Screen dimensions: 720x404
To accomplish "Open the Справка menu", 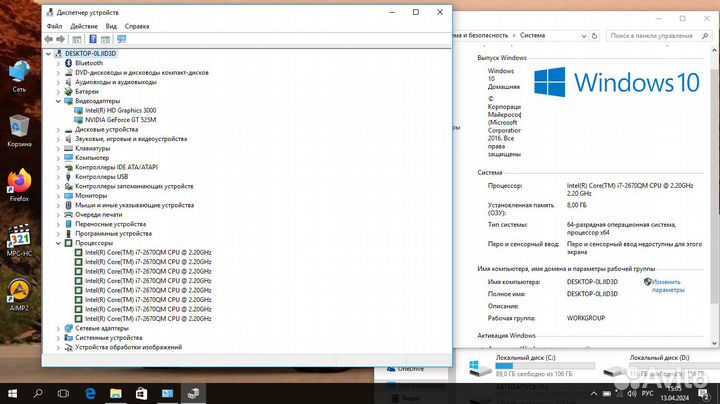I will tap(137, 26).
